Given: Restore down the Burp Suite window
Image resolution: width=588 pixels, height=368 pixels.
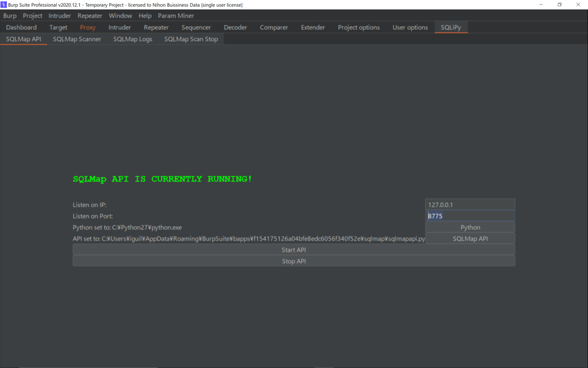Looking at the screenshot, I should [x=560, y=4].
